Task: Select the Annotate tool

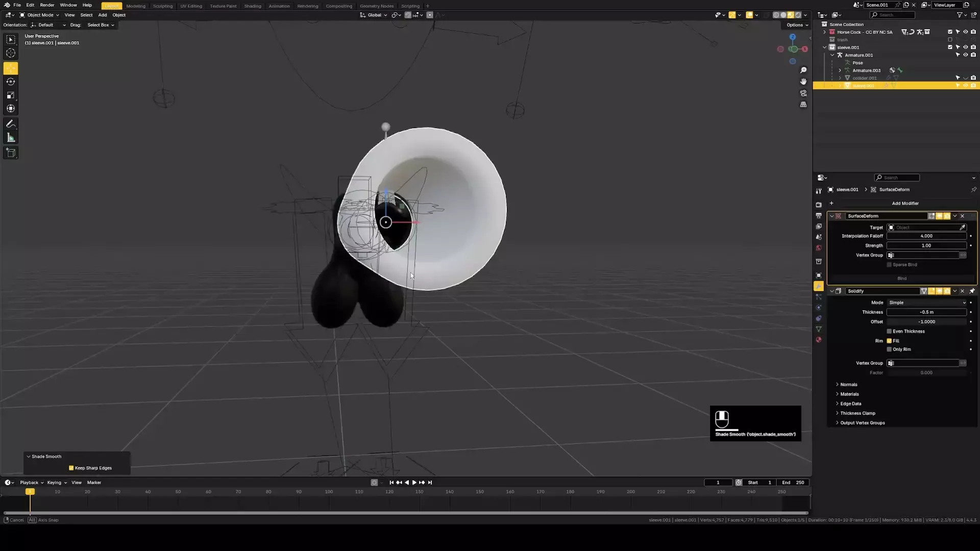Action: [x=11, y=124]
